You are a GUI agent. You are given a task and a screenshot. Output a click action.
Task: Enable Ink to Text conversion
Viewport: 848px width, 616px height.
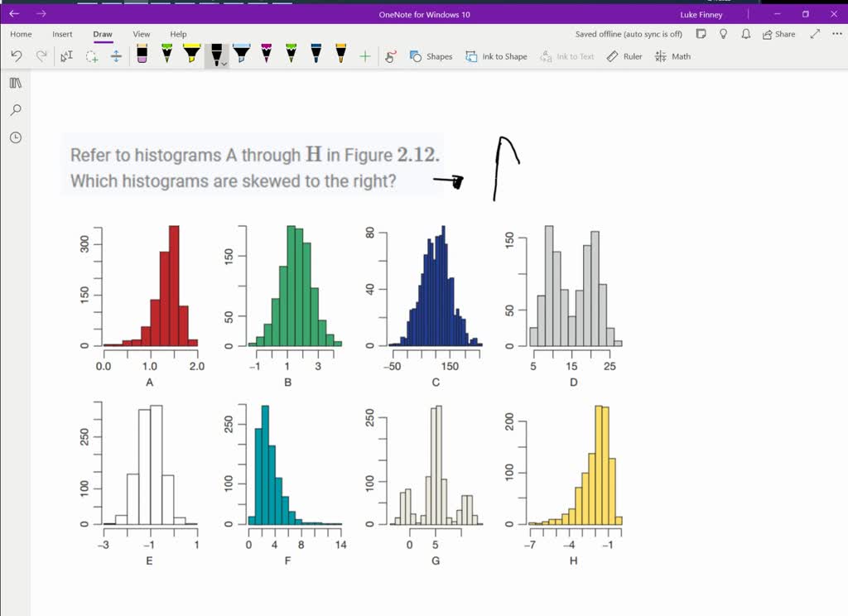567,56
